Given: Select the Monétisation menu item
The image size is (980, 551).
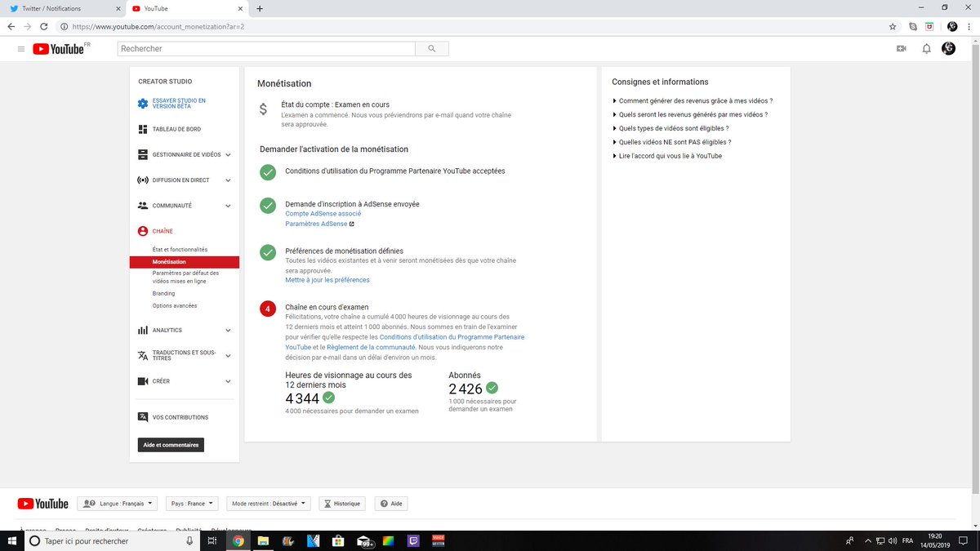Looking at the screenshot, I should point(184,262).
